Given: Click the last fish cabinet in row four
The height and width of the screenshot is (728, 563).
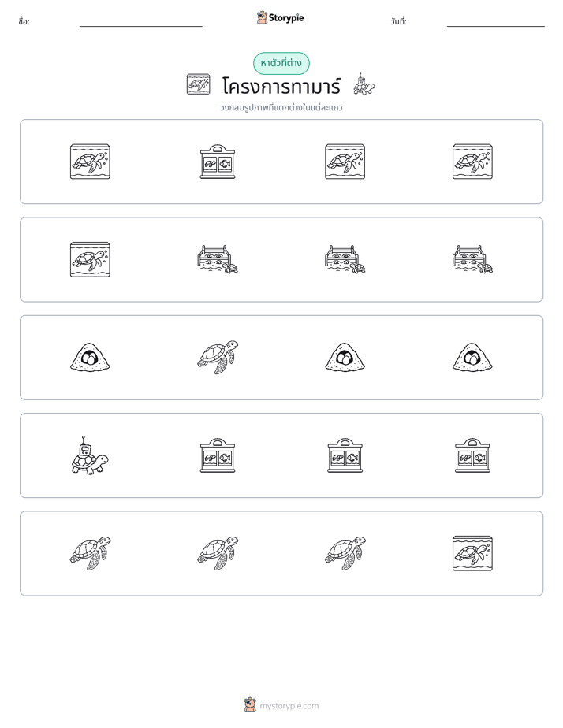Looking at the screenshot, I should (472, 455).
